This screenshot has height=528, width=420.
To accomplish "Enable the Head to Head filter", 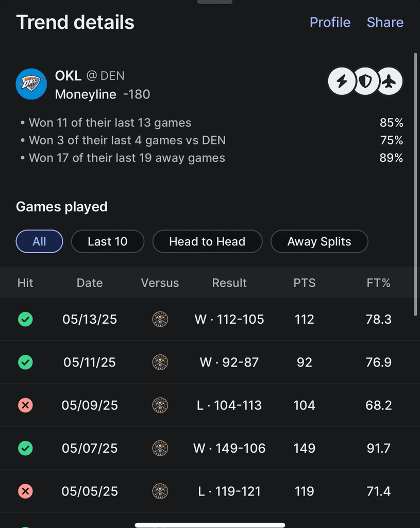I will click(207, 241).
